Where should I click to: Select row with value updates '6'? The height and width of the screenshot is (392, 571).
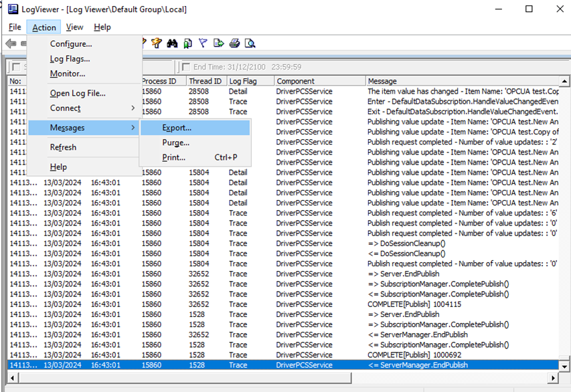(x=283, y=213)
